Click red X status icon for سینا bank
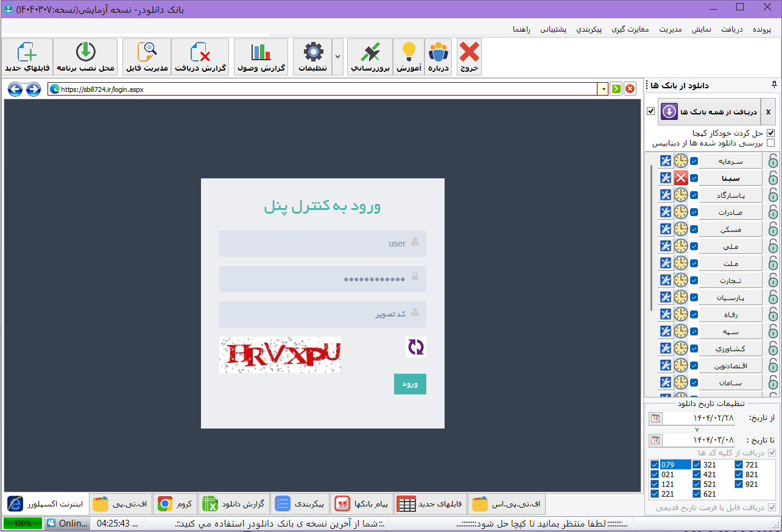 681,178
